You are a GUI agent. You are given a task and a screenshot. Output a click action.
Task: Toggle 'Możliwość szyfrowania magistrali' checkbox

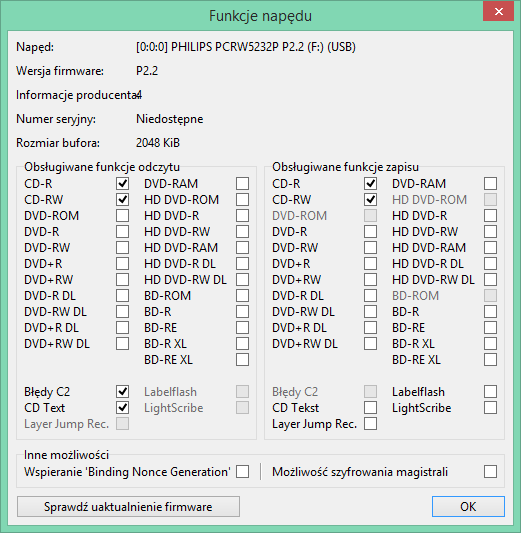[x=490, y=471]
